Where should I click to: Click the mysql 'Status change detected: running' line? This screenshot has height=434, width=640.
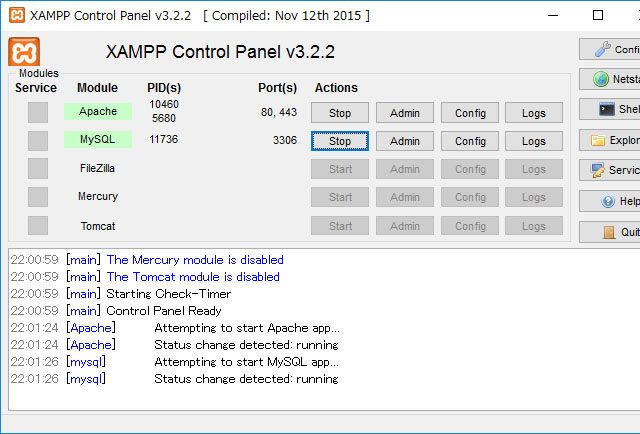point(246,379)
